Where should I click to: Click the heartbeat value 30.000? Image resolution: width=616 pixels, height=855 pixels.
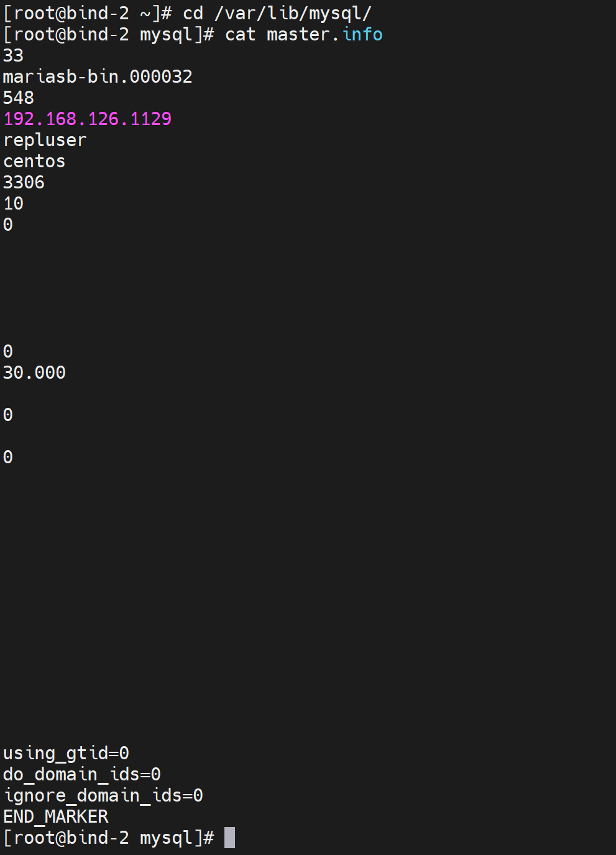tap(34, 372)
